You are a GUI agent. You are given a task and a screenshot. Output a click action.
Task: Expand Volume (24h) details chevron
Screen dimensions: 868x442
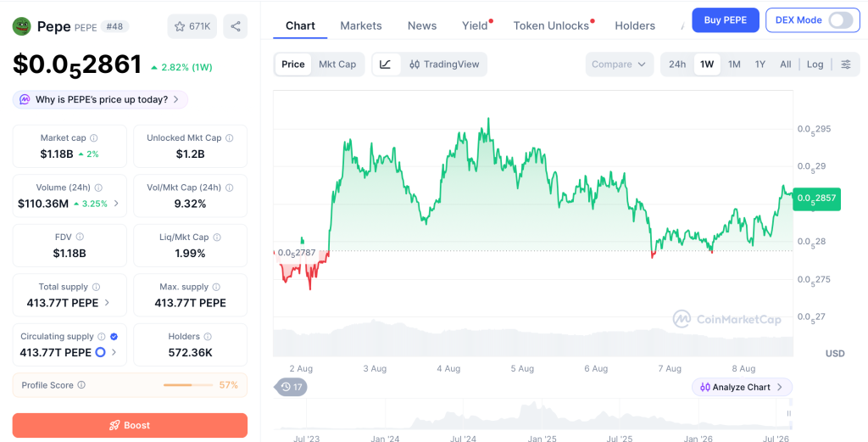click(x=116, y=204)
